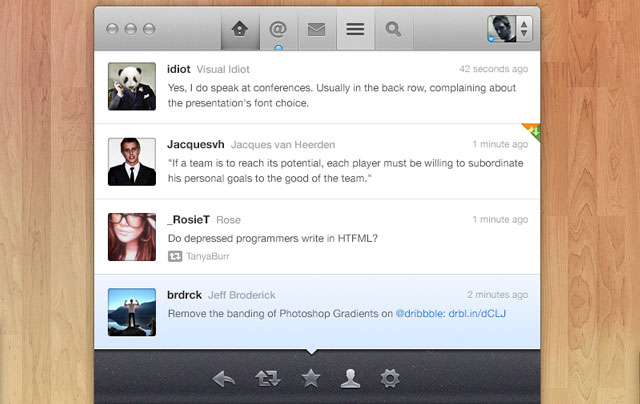Click the username brdrck
The height and width of the screenshot is (404, 640).
184,295
